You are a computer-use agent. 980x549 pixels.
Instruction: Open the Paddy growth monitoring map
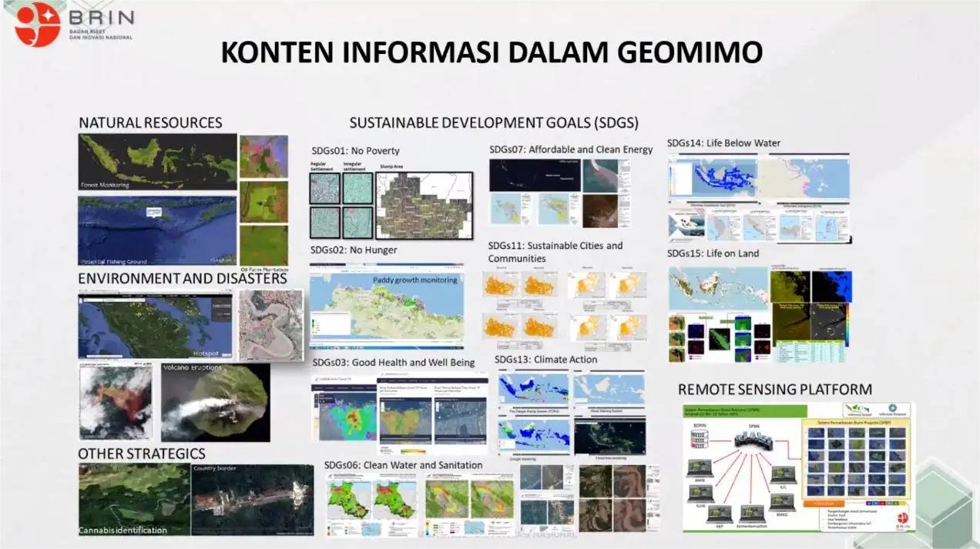387,306
